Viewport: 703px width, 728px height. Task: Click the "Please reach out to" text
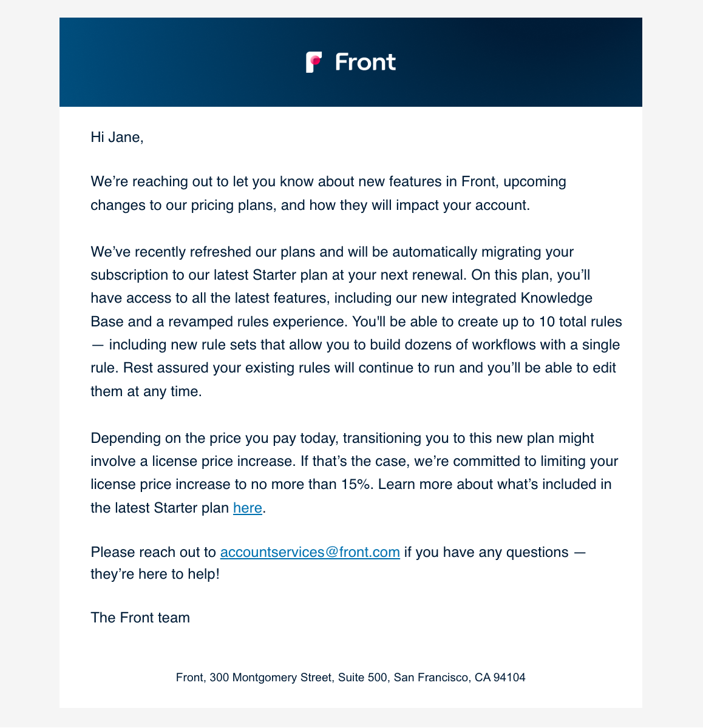coord(153,552)
